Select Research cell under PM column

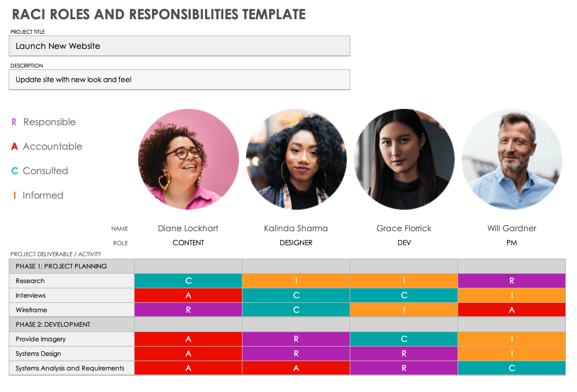pyautogui.click(x=512, y=281)
